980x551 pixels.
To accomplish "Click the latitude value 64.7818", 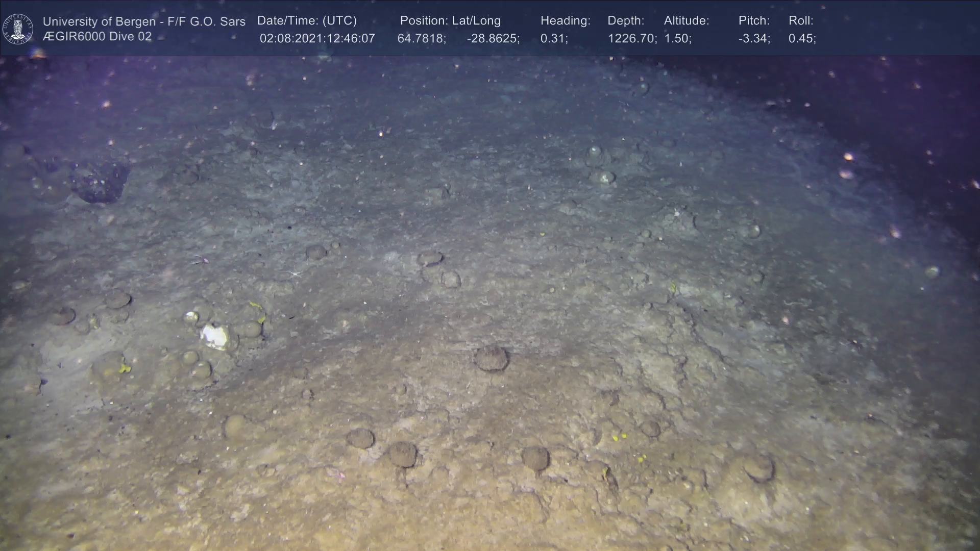I will coord(421,39).
